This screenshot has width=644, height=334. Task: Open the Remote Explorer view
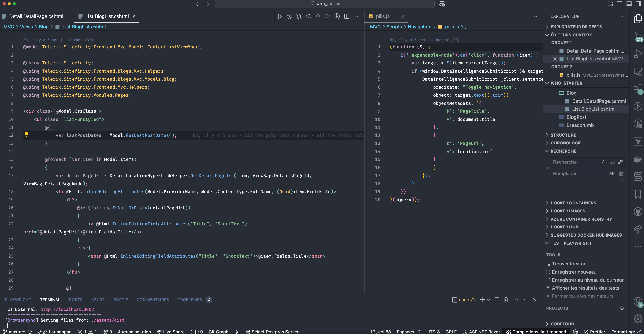point(638,72)
